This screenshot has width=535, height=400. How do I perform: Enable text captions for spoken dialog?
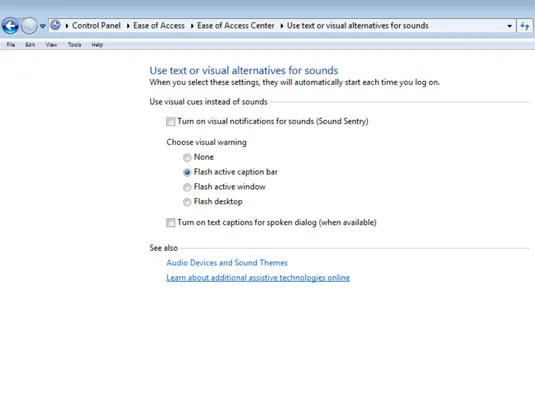[171, 223]
